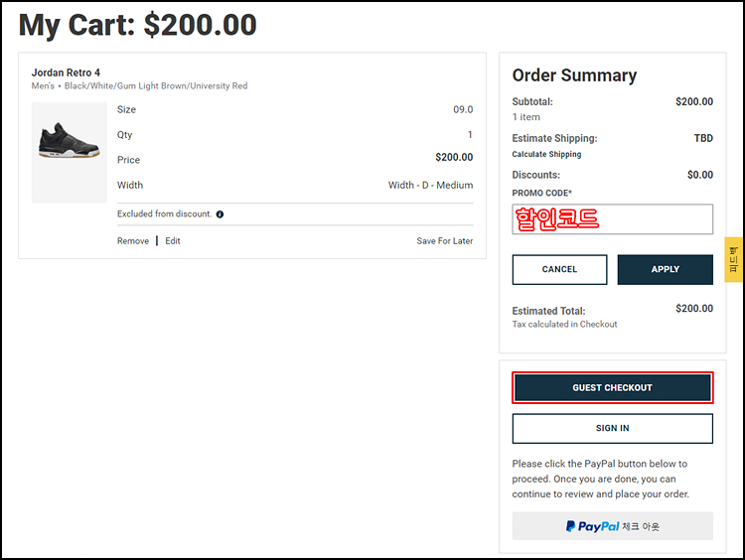Screen dimensions: 745x560
Task: Click the My Cart page heading
Action: click(138, 25)
